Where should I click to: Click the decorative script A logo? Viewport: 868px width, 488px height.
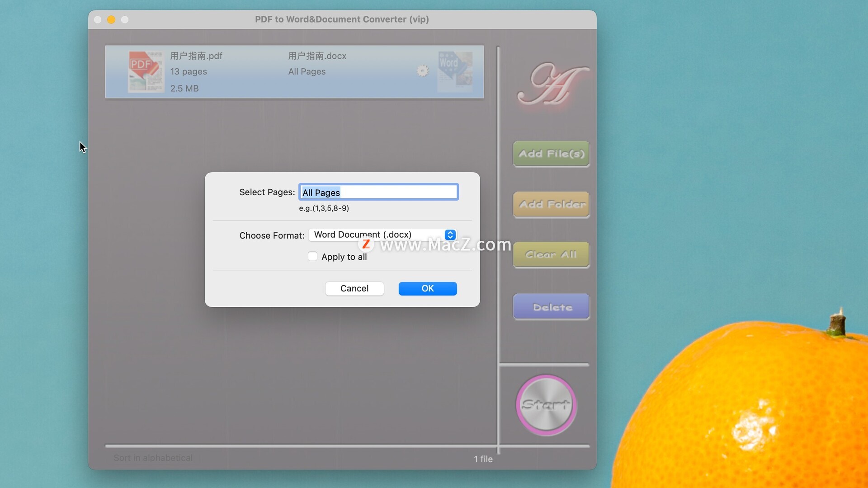click(x=553, y=84)
